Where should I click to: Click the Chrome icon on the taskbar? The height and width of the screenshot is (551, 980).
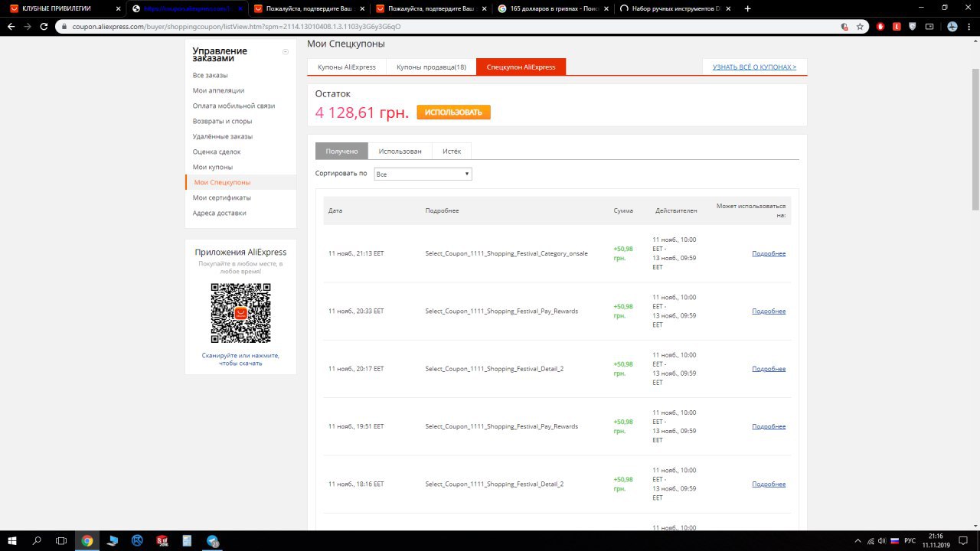click(x=87, y=540)
